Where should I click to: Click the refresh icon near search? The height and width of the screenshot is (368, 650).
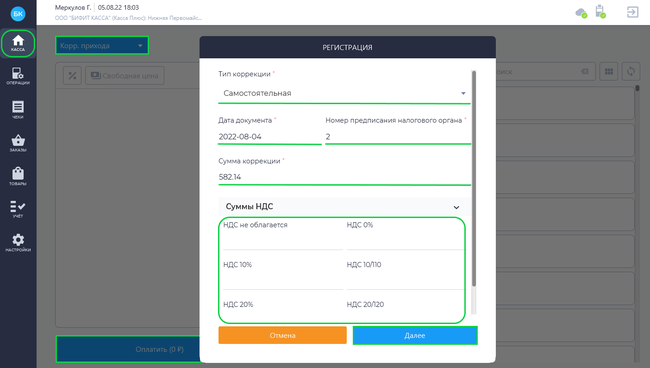pos(631,72)
